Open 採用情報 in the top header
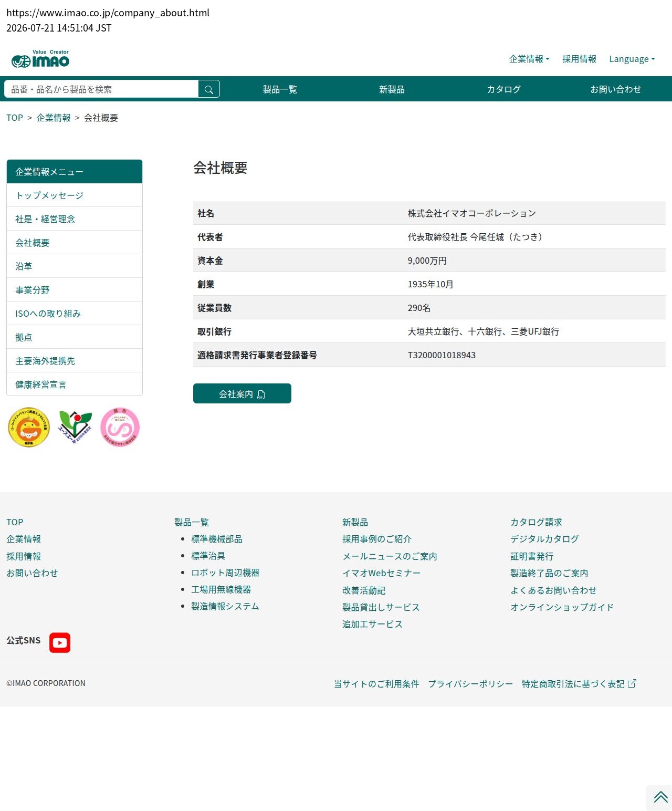Screen dimensions: 672x811 (579, 59)
